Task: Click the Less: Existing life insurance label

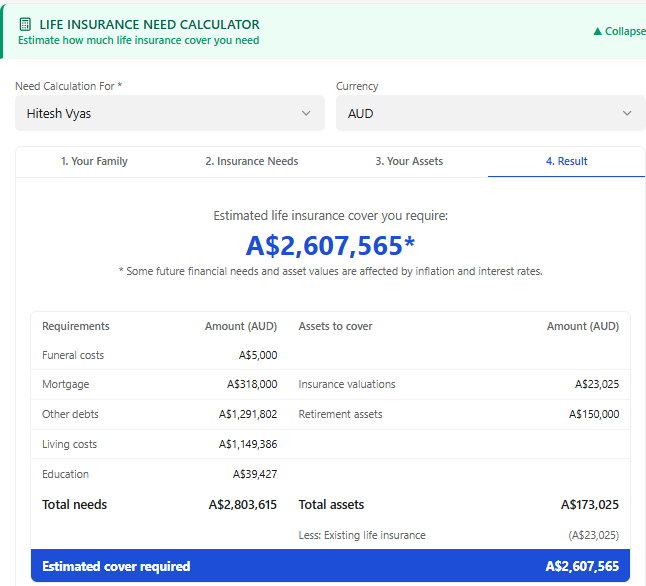Action: [x=362, y=535]
